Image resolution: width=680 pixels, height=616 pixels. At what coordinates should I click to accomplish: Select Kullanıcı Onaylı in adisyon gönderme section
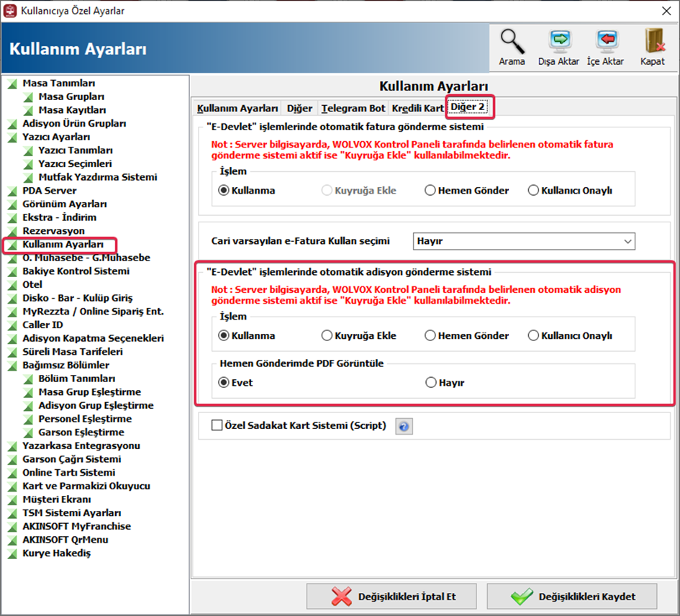[x=533, y=336]
